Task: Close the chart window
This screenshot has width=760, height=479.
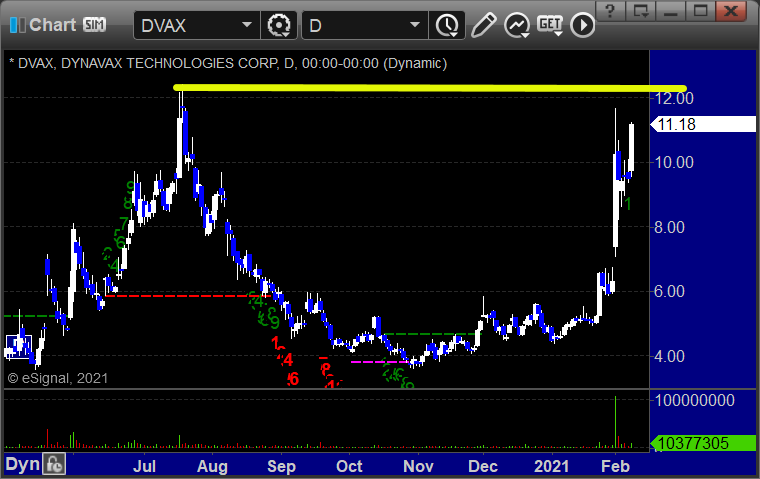Action: (730, 11)
